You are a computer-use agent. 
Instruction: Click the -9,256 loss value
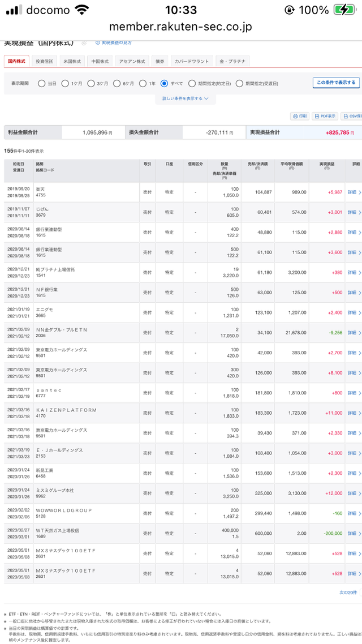[x=336, y=333]
